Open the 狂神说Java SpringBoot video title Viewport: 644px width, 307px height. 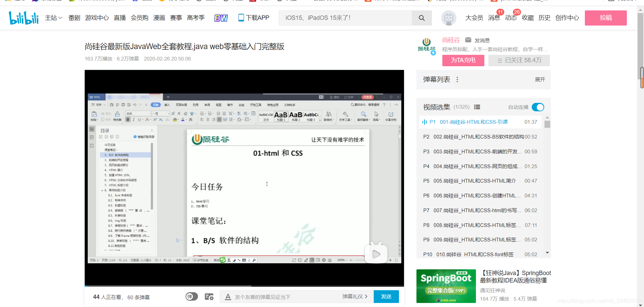(x=515, y=277)
